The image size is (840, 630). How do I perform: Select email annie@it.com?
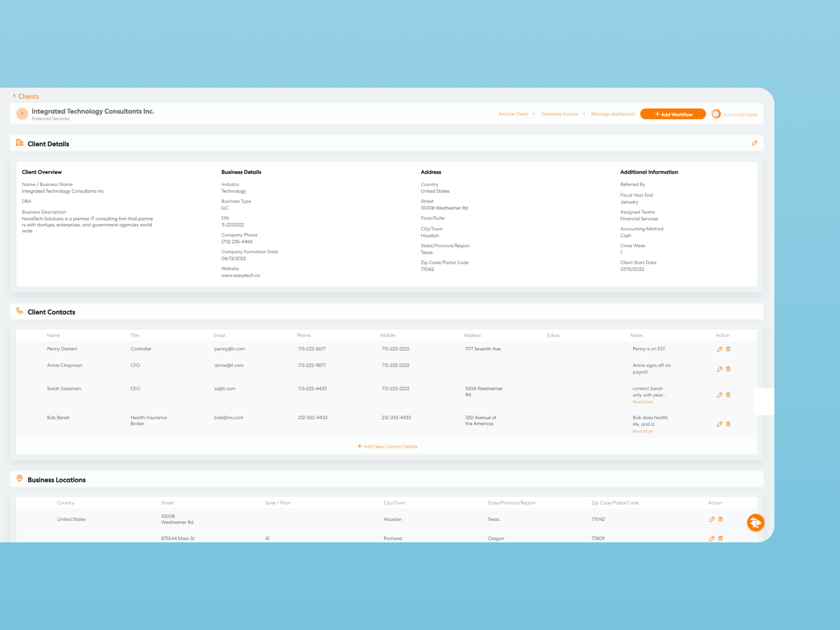tap(229, 365)
